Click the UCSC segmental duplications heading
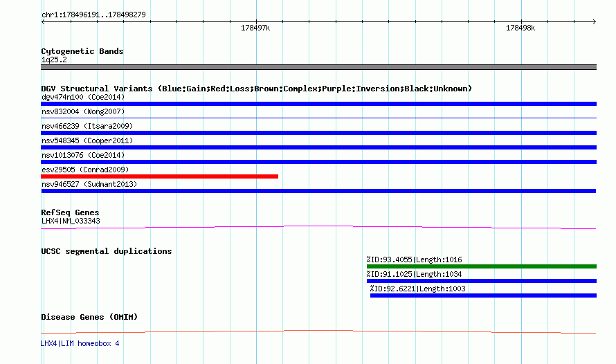616x364 pixels. click(107, 251)
